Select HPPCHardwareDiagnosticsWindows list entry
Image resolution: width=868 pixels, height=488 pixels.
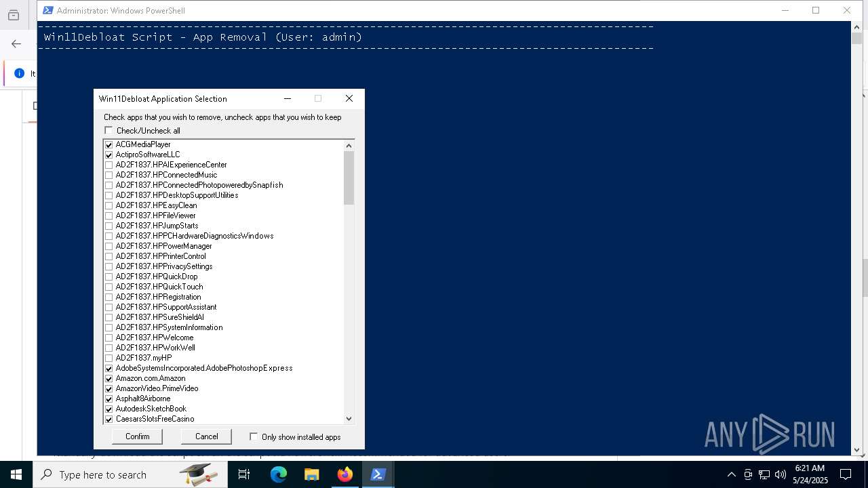click(195, 236)
